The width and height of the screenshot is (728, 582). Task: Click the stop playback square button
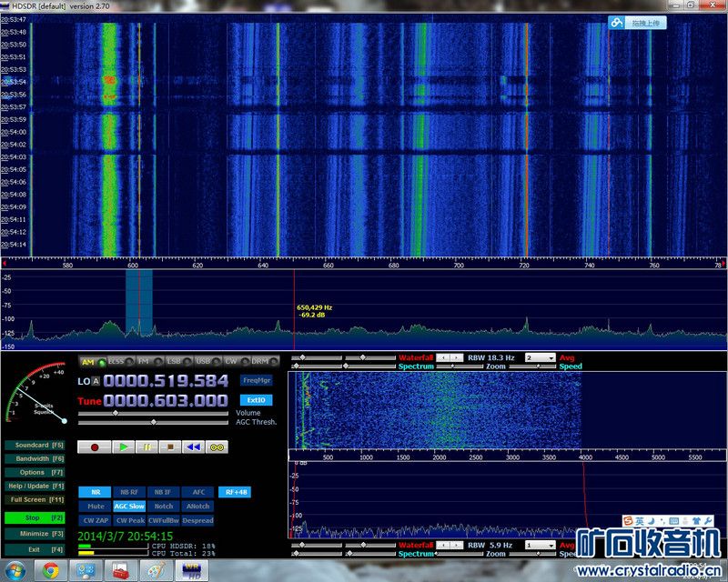169,447
